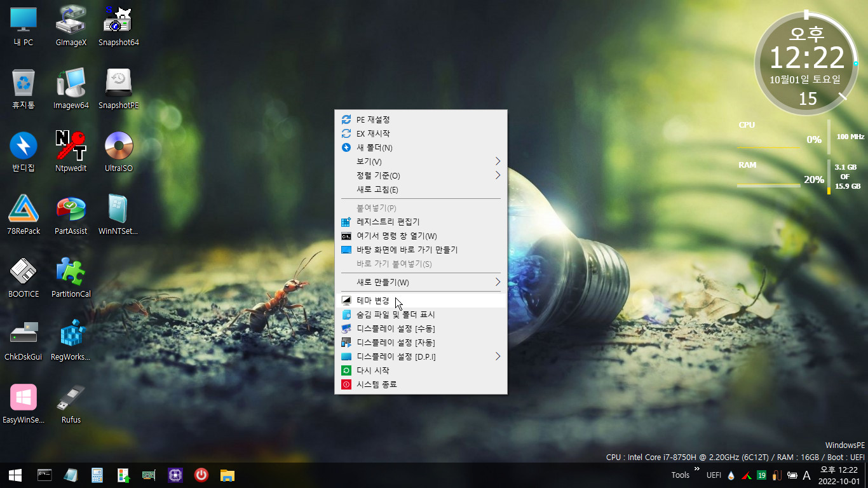Open RegWorkshop desktop icon

pos(71,341)
